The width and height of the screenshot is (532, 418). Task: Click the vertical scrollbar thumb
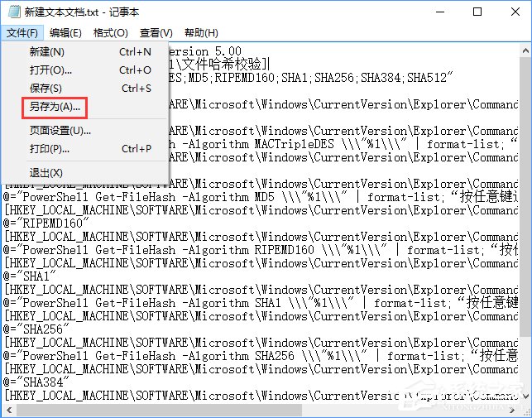525,197
